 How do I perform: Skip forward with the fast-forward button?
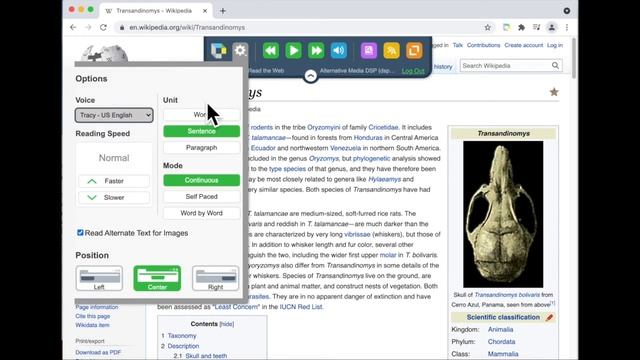(316, 51)
